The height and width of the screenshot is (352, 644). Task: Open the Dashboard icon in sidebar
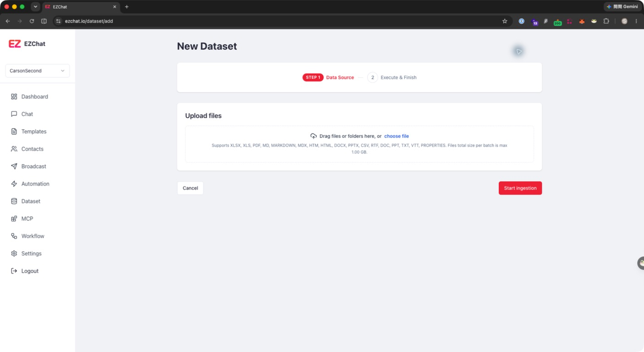click(14, 97)
